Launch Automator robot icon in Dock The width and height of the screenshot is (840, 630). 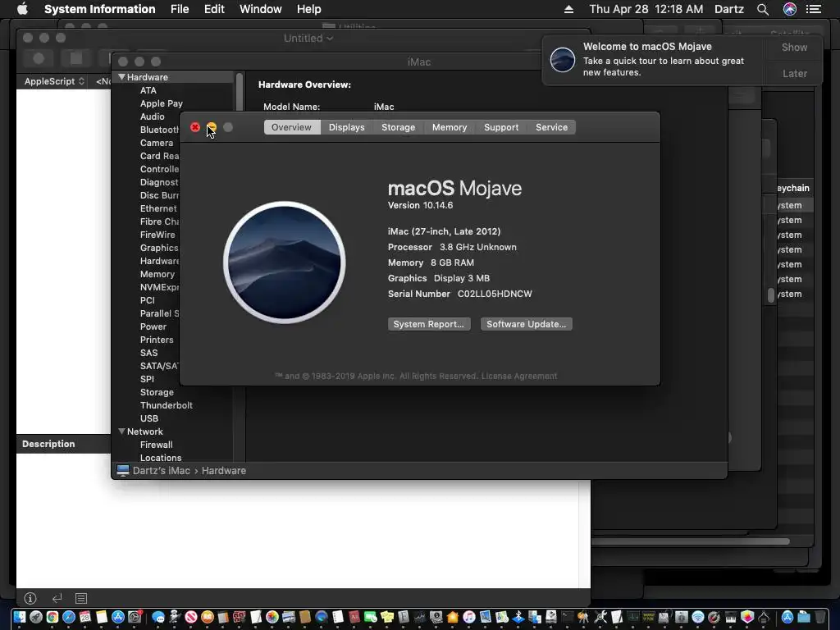[x=175, y=617]
